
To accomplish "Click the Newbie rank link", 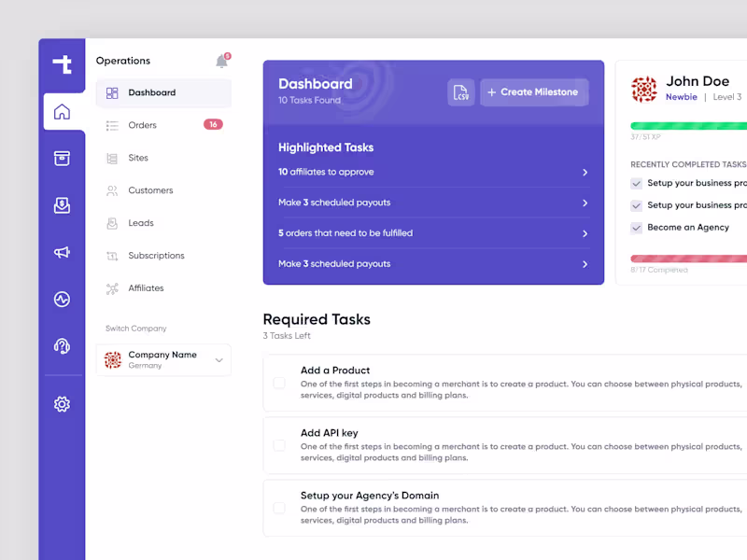I will [682, 97].
